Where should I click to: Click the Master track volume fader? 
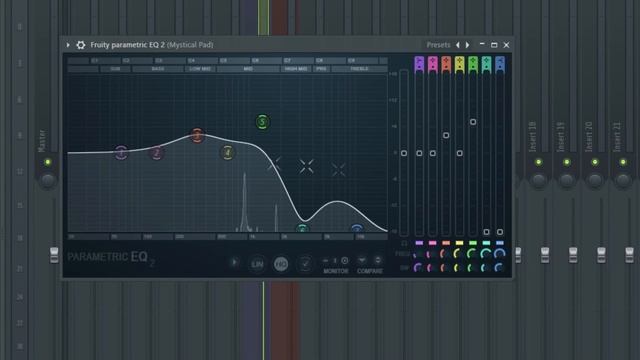[54, 255]
